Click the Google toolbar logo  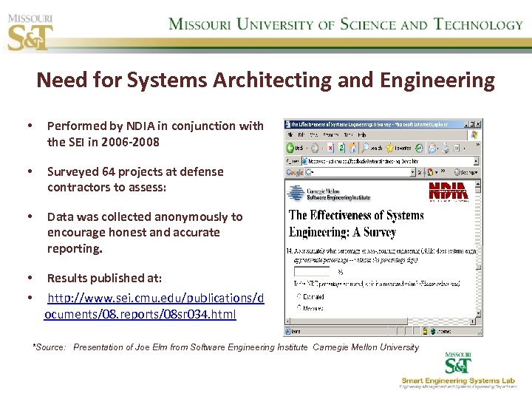click(x=295, y=172)
